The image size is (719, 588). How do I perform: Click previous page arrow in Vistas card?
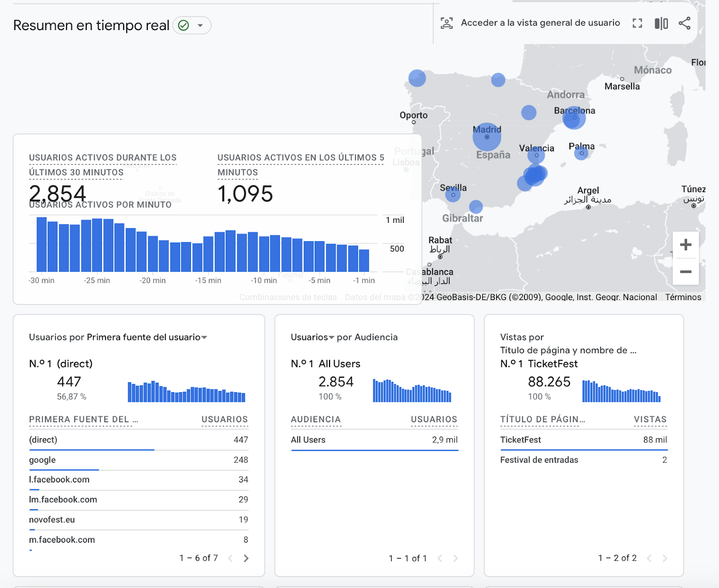pos(649,558)
